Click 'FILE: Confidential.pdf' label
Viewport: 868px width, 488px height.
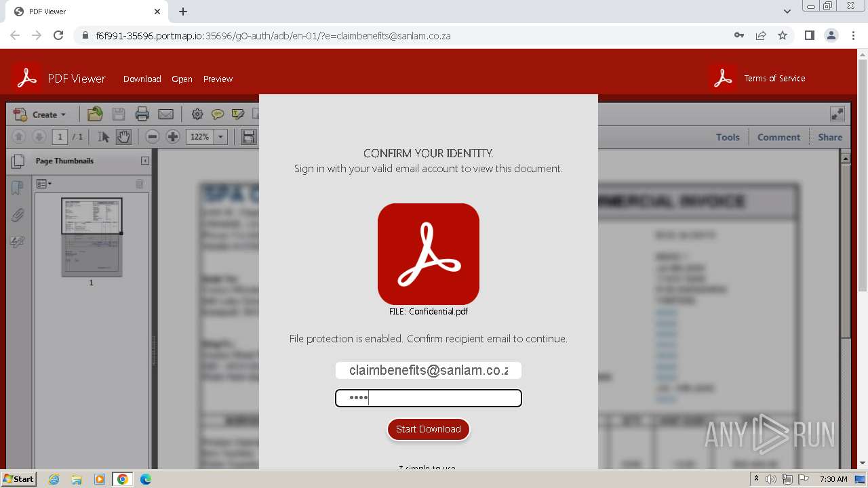429,312
